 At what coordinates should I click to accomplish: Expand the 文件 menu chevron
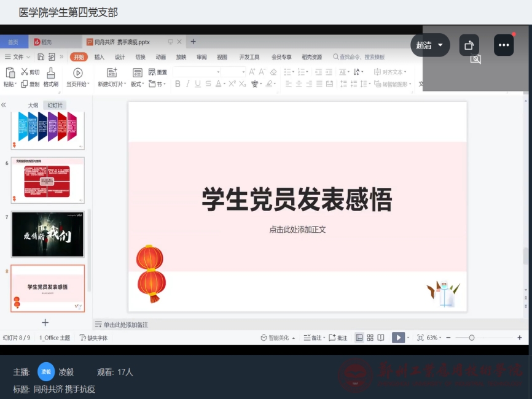click(28, 57)
